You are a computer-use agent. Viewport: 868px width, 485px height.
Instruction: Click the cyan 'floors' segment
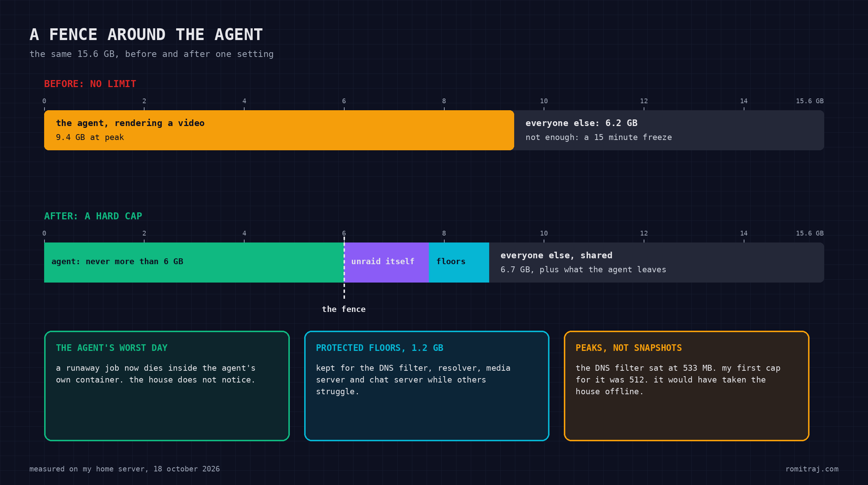coord(459,262)
